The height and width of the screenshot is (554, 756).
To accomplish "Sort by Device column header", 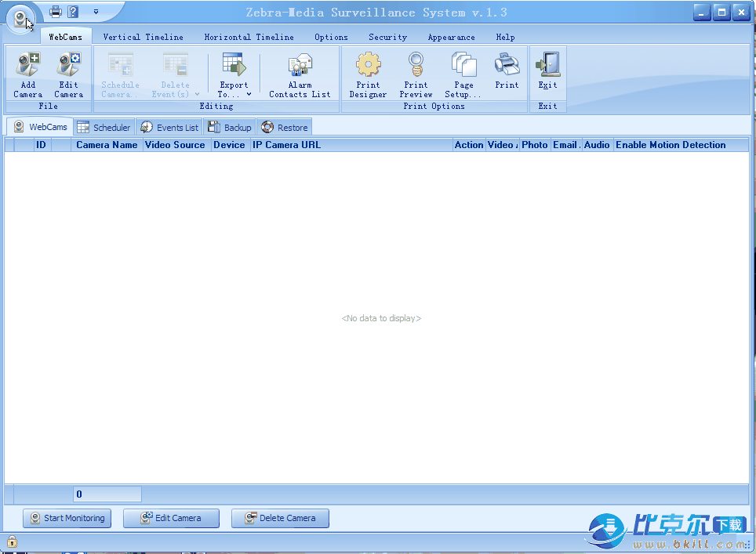I will [229, 144].
